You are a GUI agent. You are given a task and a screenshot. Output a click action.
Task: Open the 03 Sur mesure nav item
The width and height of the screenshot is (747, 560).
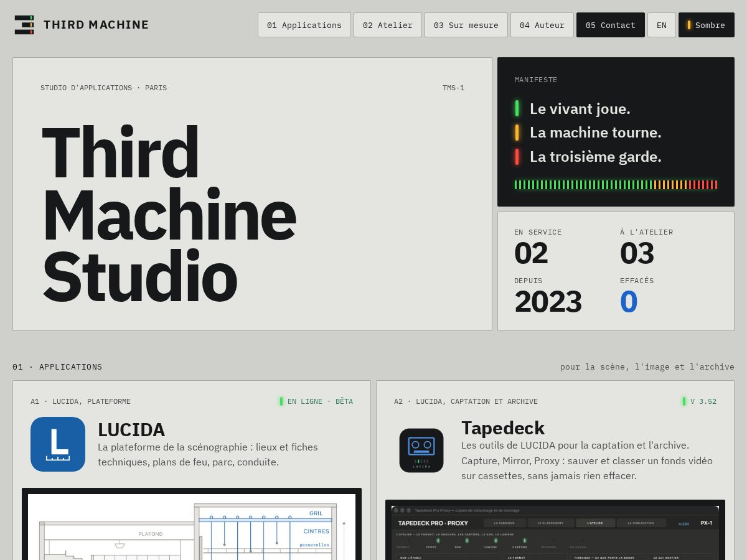[466, 25]
